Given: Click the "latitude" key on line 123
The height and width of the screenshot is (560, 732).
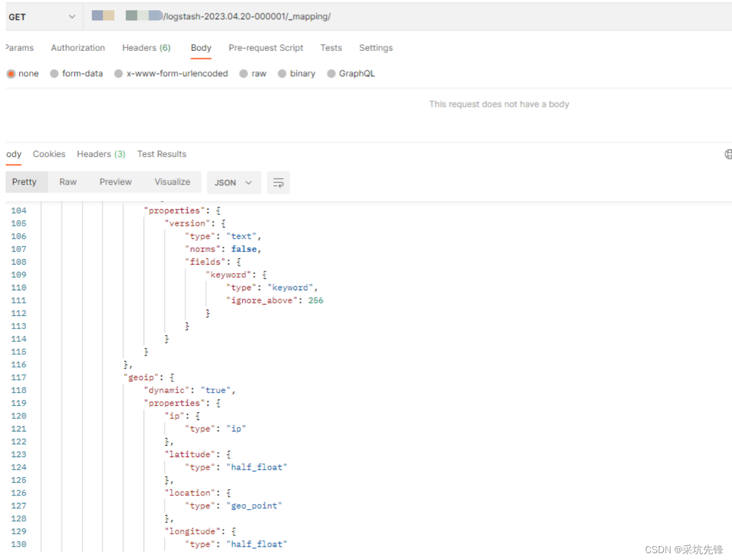Looking at the screenshot, I should 190,454.
